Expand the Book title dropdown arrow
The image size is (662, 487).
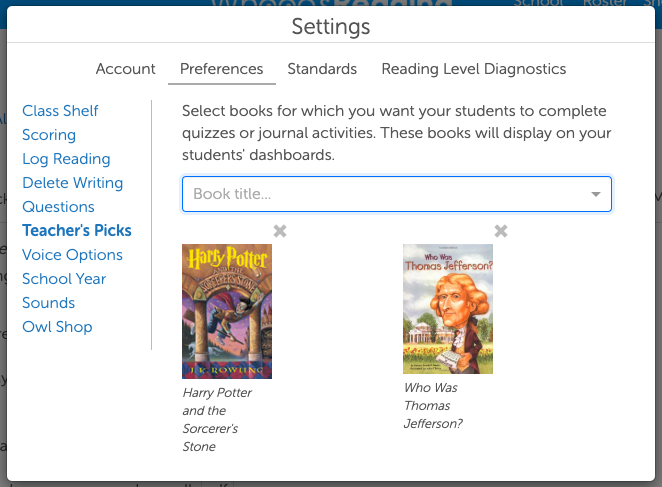[596, 194]
